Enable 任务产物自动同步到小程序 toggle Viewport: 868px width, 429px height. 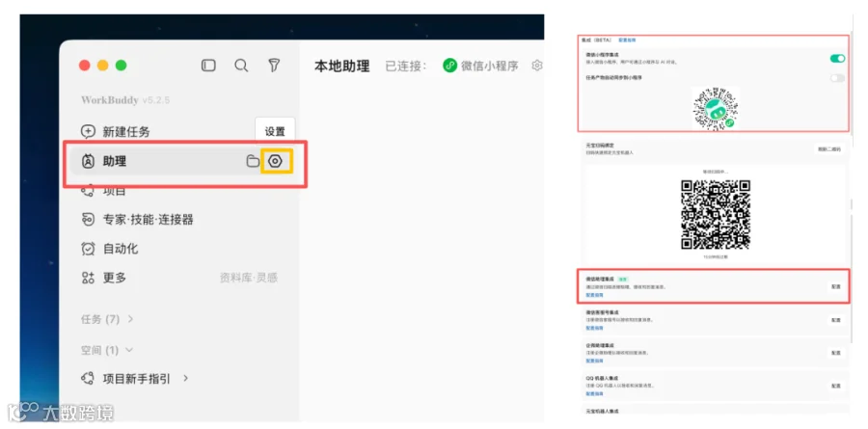point(837,78)
